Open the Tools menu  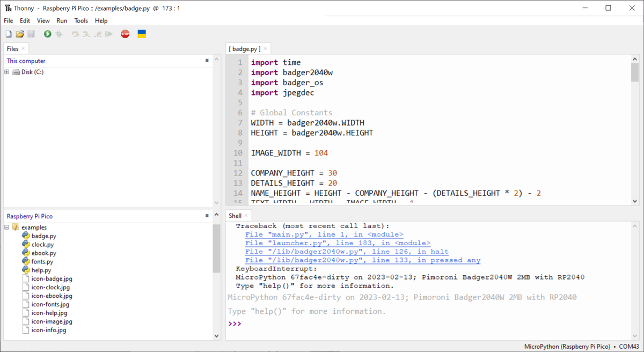[81, 20]
